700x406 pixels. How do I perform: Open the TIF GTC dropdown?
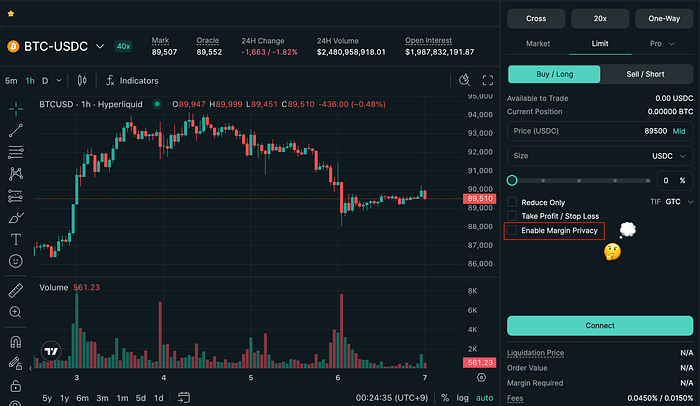tap(675, 202)
